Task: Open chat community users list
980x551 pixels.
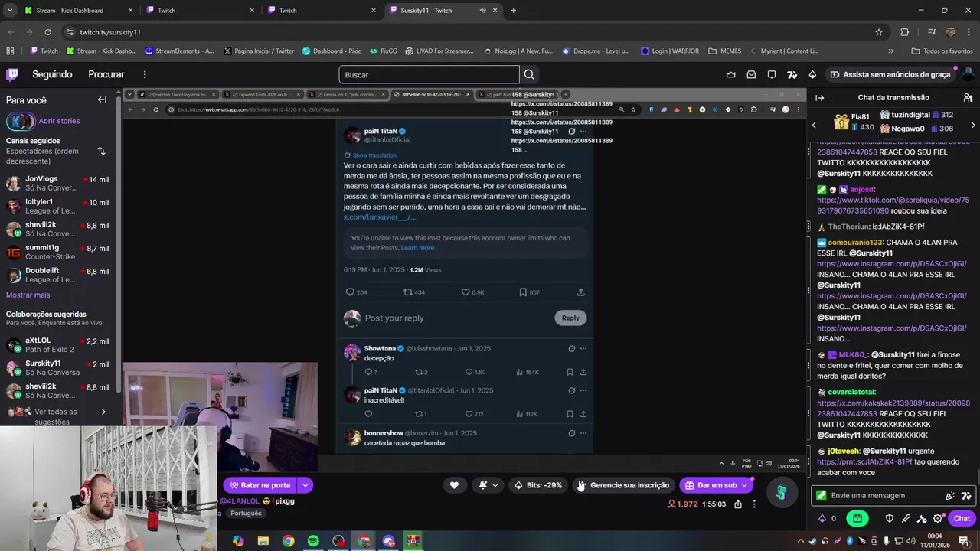Action: (968, 97)
